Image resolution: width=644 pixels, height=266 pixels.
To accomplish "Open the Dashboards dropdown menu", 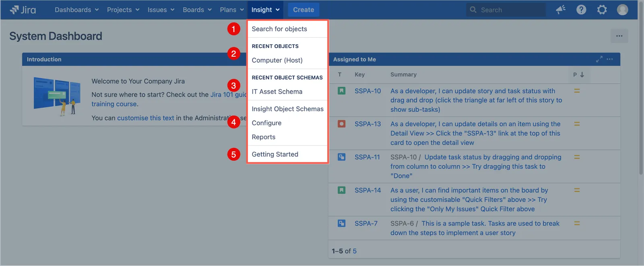I will point(76,10).
